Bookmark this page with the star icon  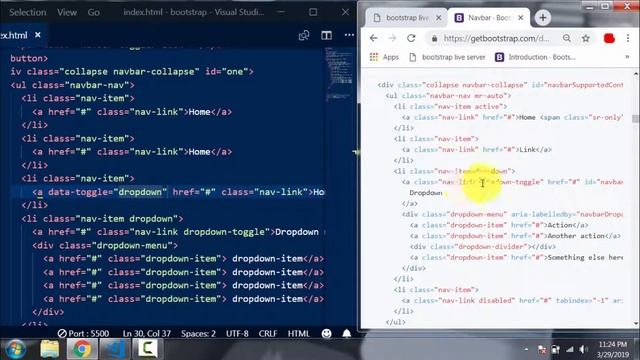click(586, 38)
